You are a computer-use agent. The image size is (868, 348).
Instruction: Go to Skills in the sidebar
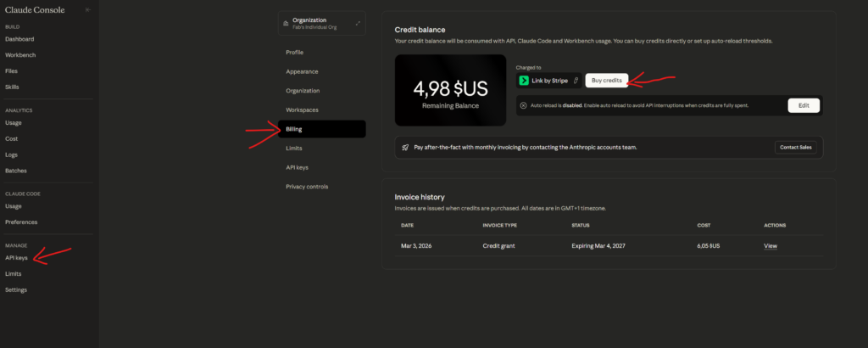(12, 87)
